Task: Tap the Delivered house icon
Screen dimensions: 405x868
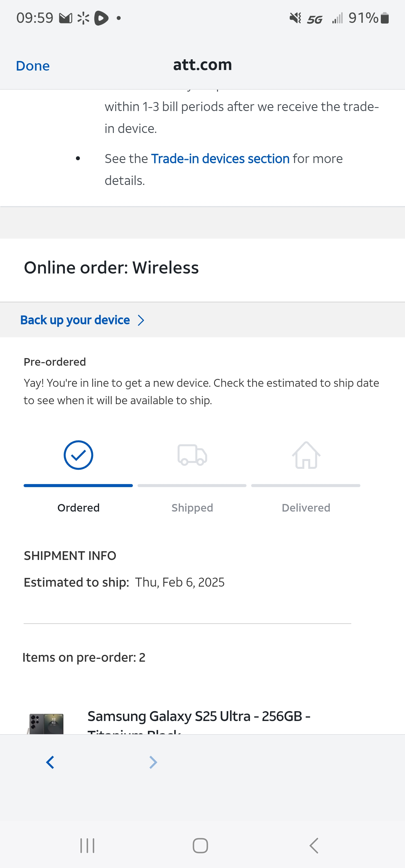Action: (306, 455)
